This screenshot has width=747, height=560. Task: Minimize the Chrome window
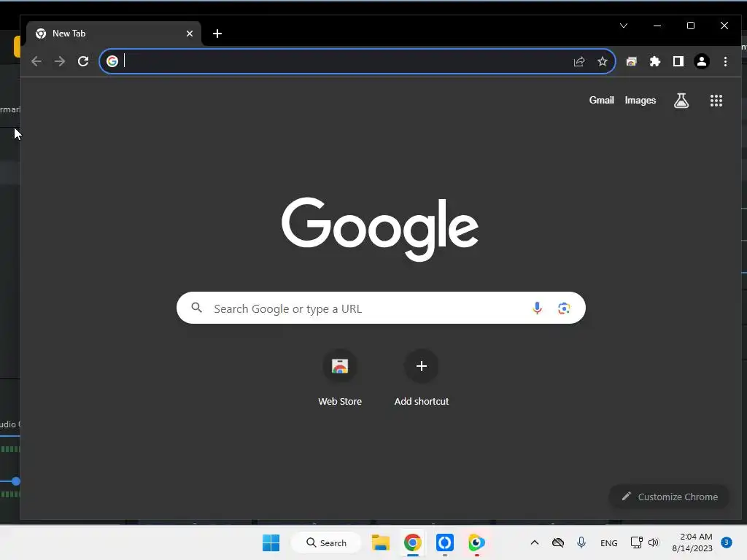(657, 26)
